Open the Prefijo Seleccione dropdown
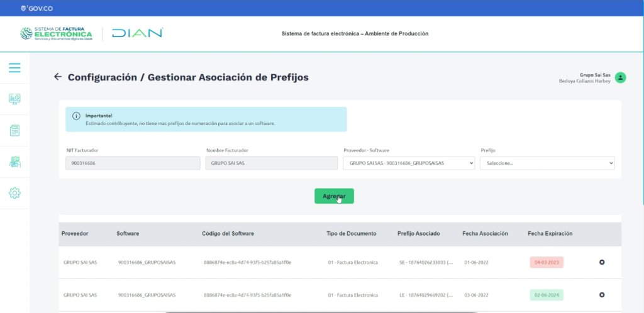Viewport: 644px width, 313px height. [548, 163]
